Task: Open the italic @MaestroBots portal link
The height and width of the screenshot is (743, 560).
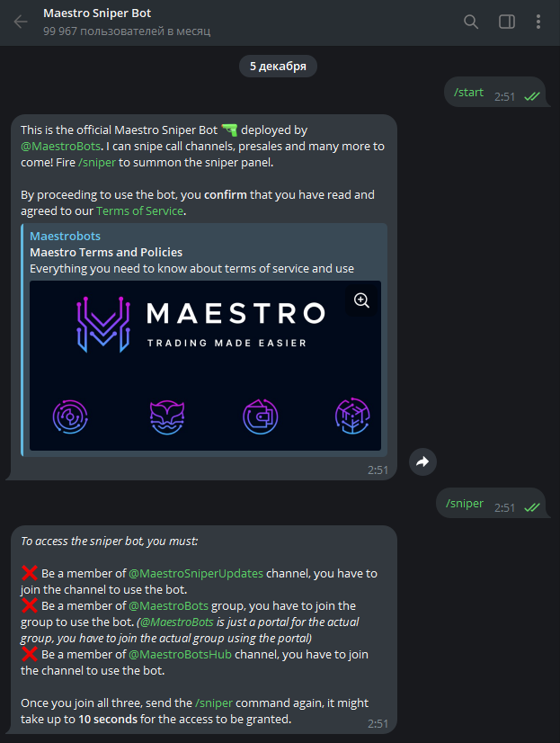Action: [x=176, y=622]
